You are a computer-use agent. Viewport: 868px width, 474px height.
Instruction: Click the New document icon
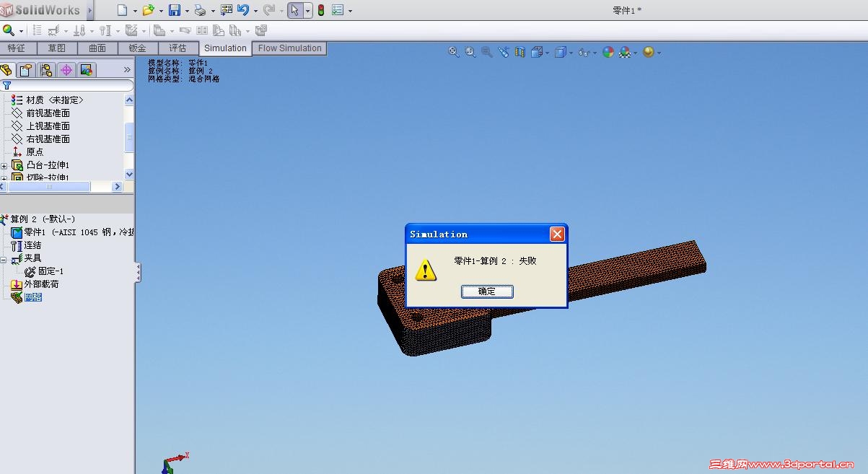[x=123, y=10]
